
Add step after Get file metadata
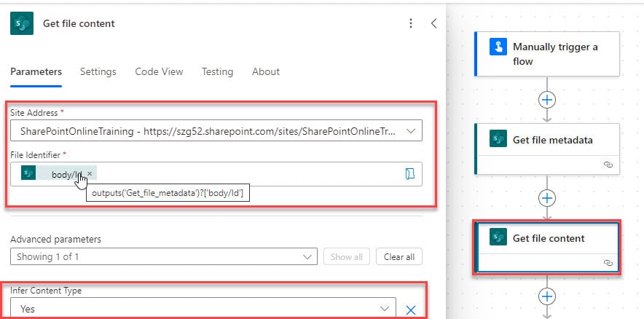[x=546, y=198]
